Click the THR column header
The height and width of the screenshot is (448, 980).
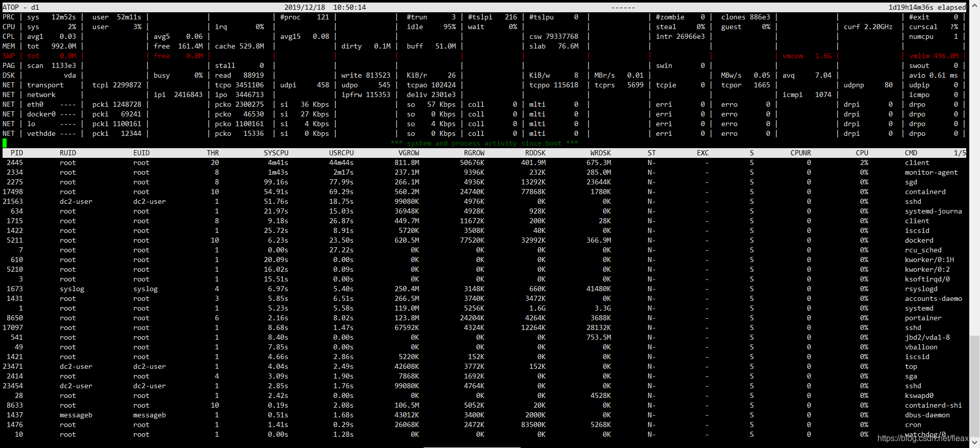pos(213,153)
